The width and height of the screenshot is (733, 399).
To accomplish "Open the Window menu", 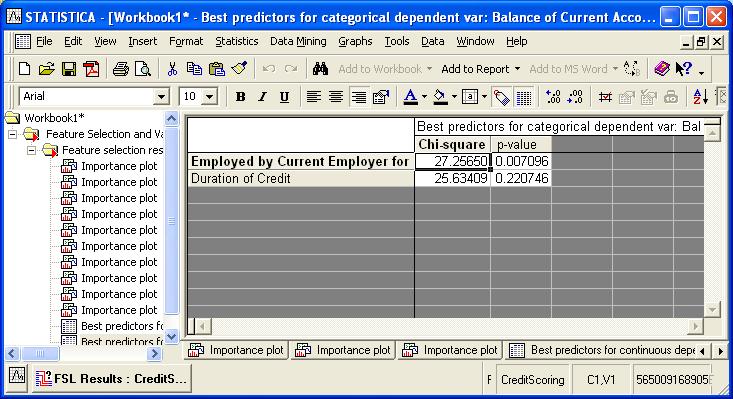I will click(x=475, y=41).
